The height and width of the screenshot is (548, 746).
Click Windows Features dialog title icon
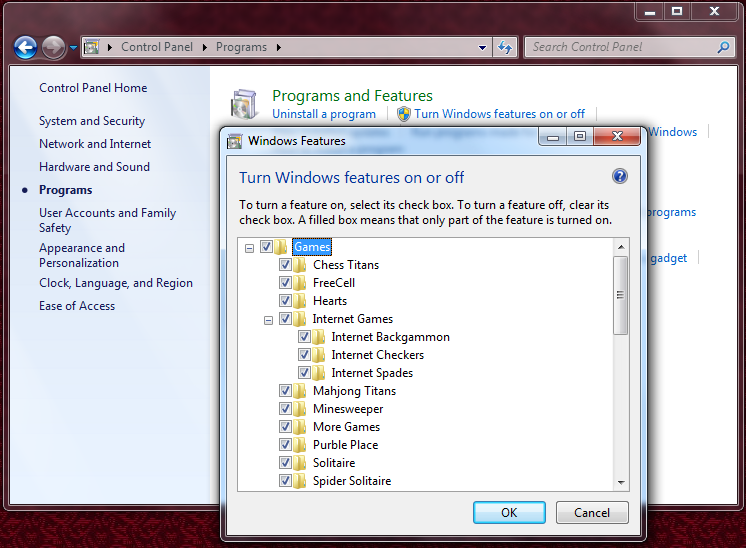pyautogui.click(x=235, y=141)
